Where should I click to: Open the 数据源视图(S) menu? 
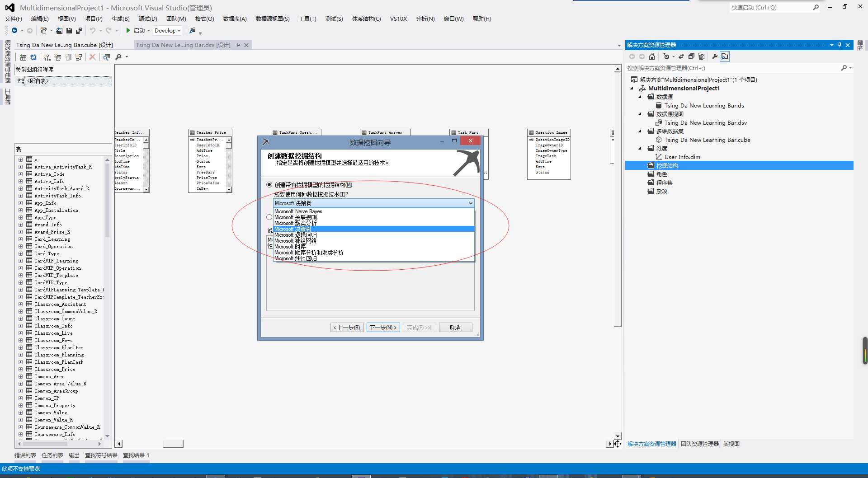(x=273, y=19)
